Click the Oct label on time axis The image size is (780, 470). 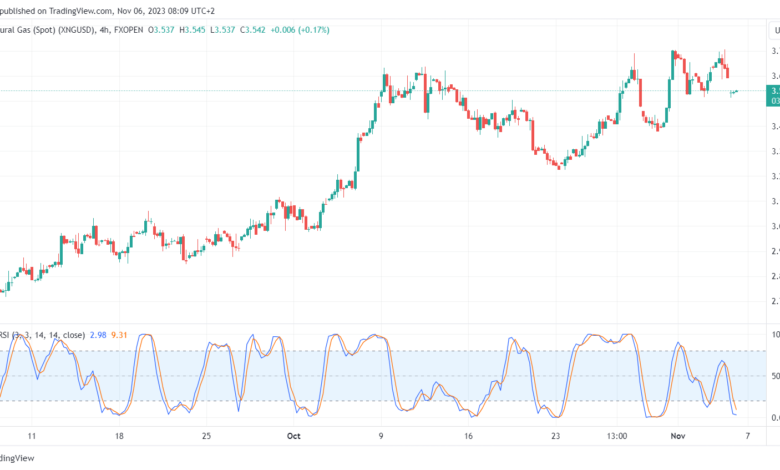(x=293, y=436)
